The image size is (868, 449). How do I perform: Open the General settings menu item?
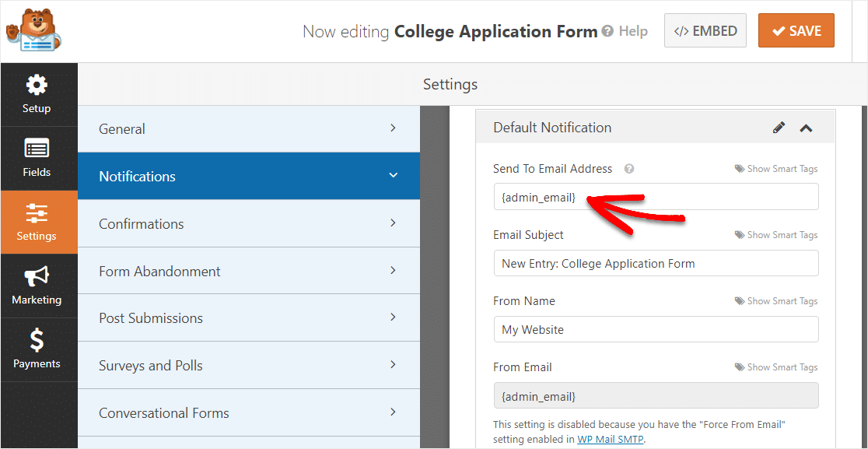(249, 129)
